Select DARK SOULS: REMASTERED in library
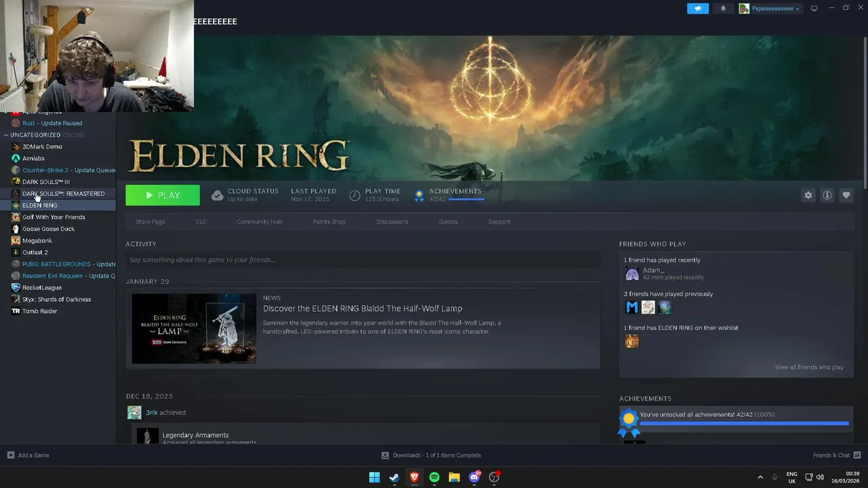Image resolution: width=868 pixels, height=488 pixels. 58,194
